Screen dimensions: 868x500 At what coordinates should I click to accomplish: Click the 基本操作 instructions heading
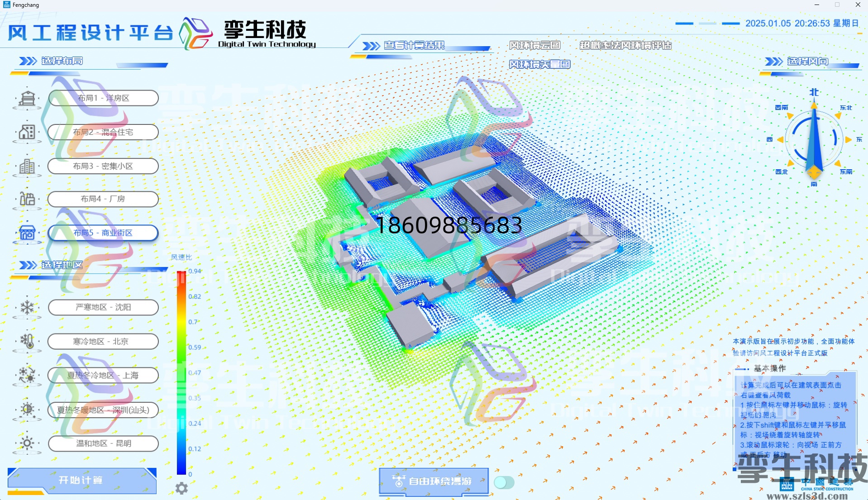point(770,368)
